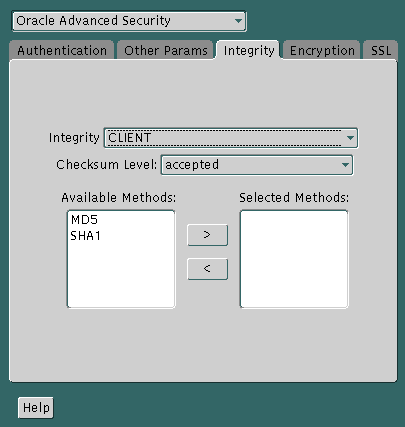
Task: Move selected method right with > button
Action: click(x=207, y=235)
